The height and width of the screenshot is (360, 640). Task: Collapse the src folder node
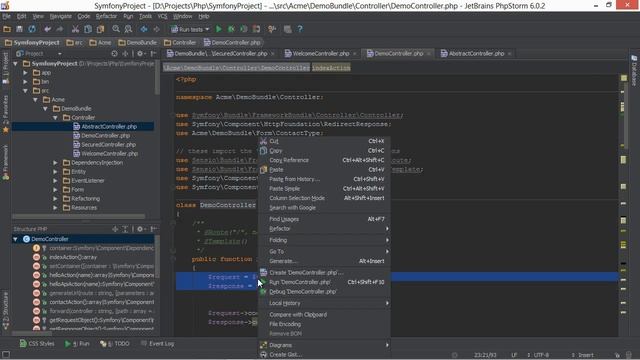click(25, 91)
